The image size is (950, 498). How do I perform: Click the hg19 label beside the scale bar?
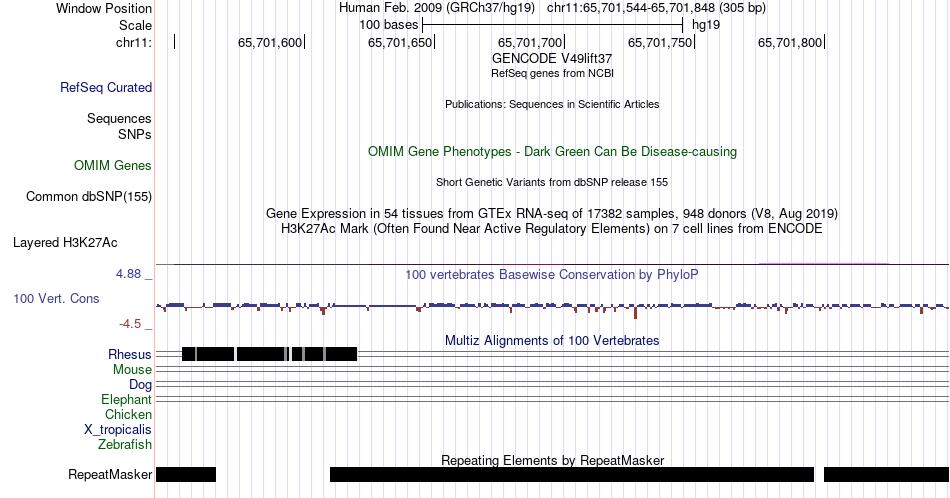click(706, 25)
